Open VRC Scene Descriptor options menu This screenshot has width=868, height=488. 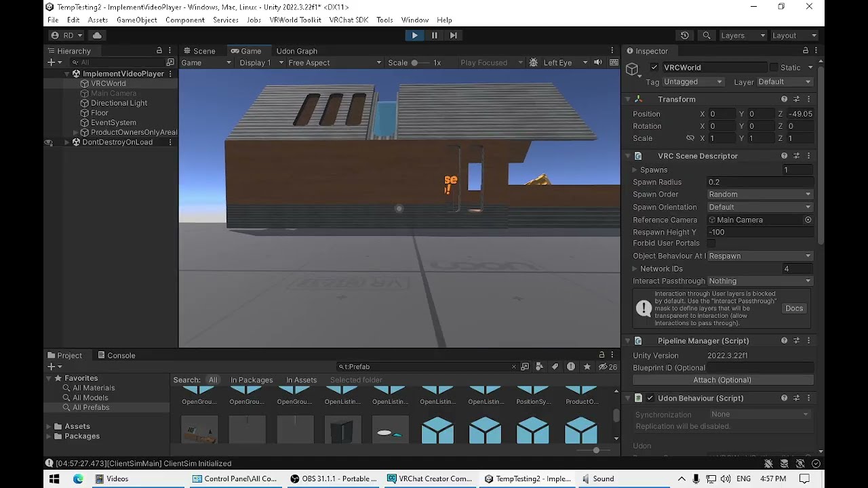[x=808, y=156]
